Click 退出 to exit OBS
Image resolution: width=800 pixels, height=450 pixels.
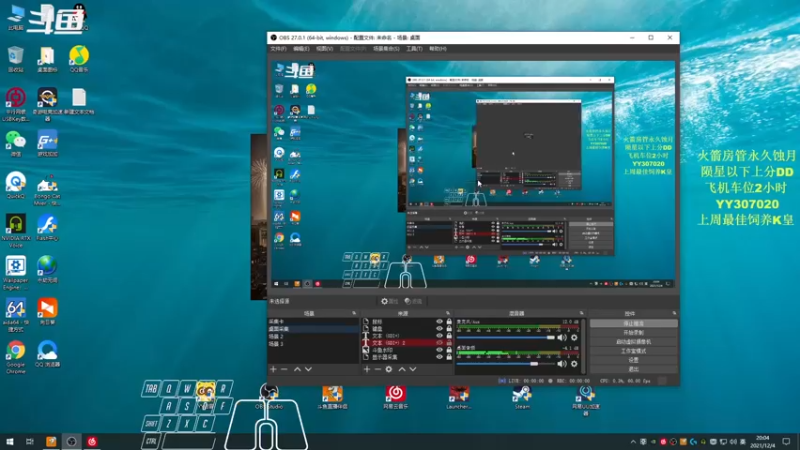(x=634, y=369)
